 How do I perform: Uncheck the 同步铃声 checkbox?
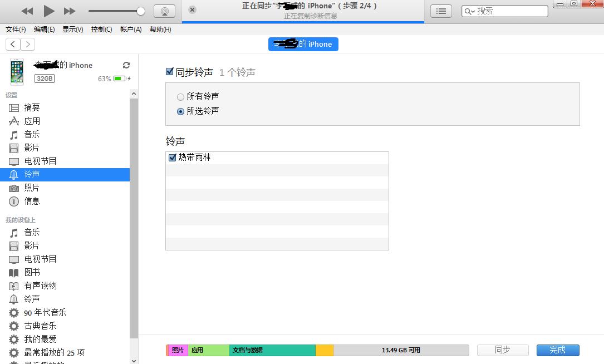click(169, 71)
